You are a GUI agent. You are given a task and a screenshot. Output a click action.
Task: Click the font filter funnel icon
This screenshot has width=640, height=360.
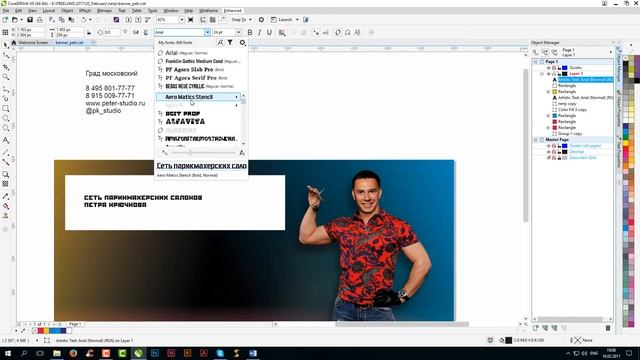pyautogui.click(x=230, y=42)
